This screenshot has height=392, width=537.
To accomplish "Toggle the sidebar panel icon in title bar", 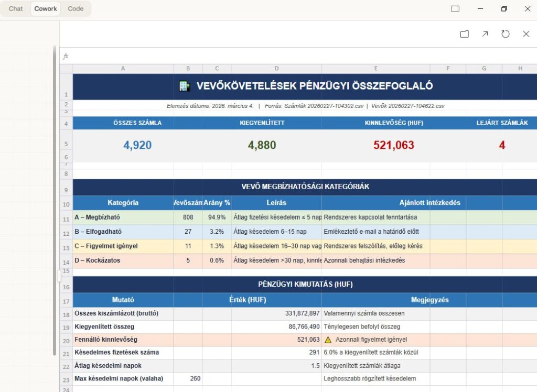I will 455,9.
